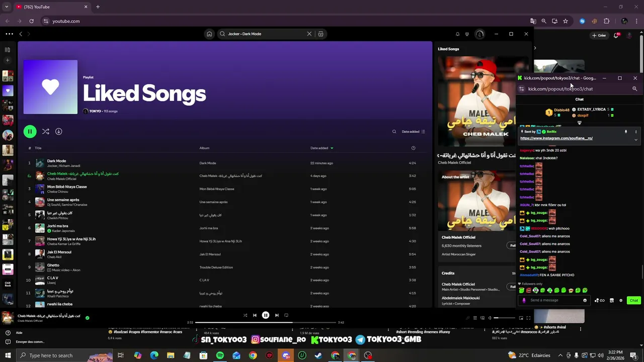Open the mini player
Viewport: 644px width, 362px height.
point(521,318)
